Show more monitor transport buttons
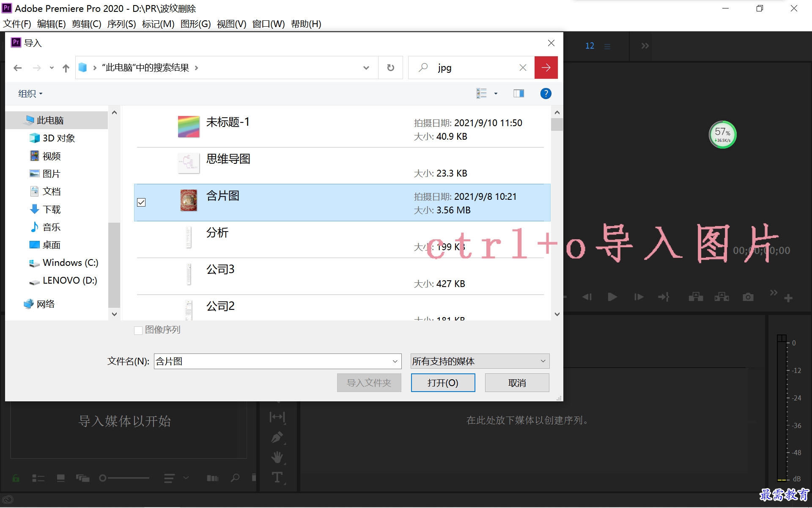Image resolution: width=812 pixels, height=508 pixels. point(774,293)
